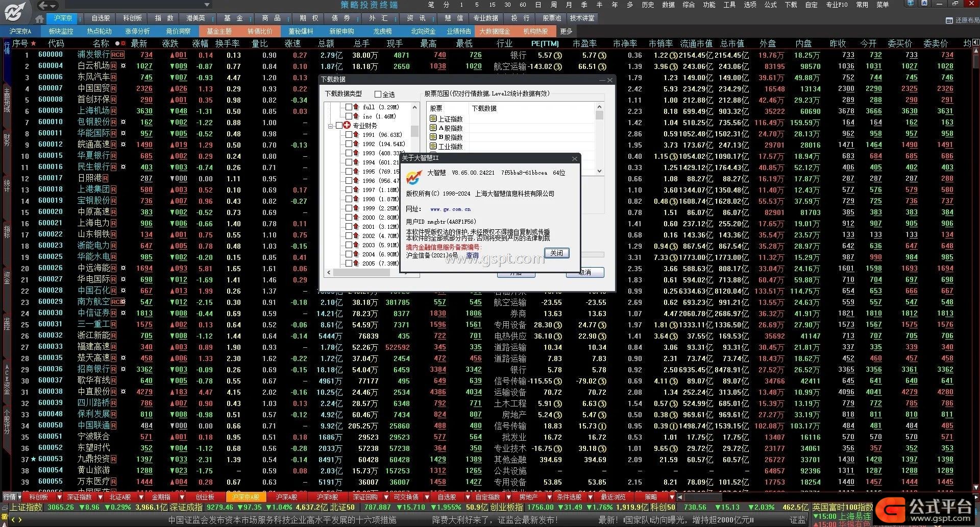Click the 还原布局 label

pos(967,20)
